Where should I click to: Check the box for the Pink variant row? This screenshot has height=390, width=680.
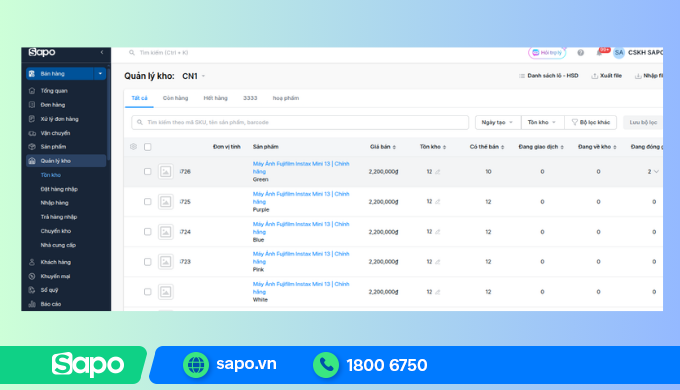pos(147,262)
